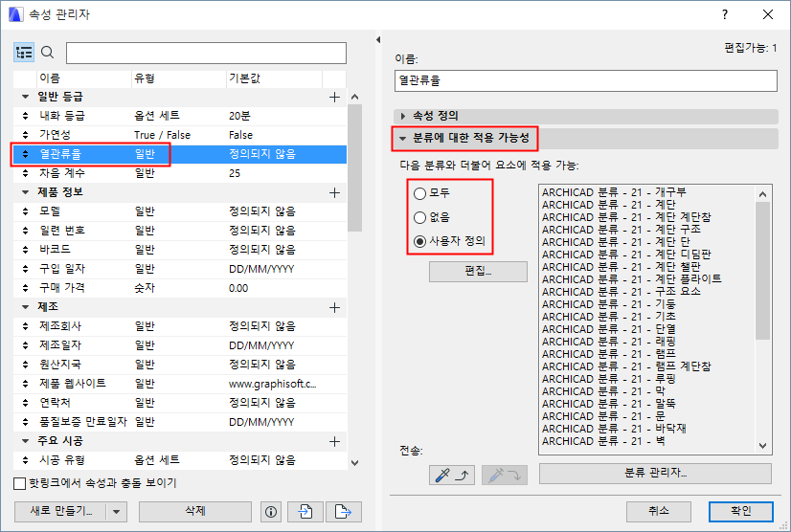791x532 pixels.
Task: Click the 편집... button
Action: 478,272
